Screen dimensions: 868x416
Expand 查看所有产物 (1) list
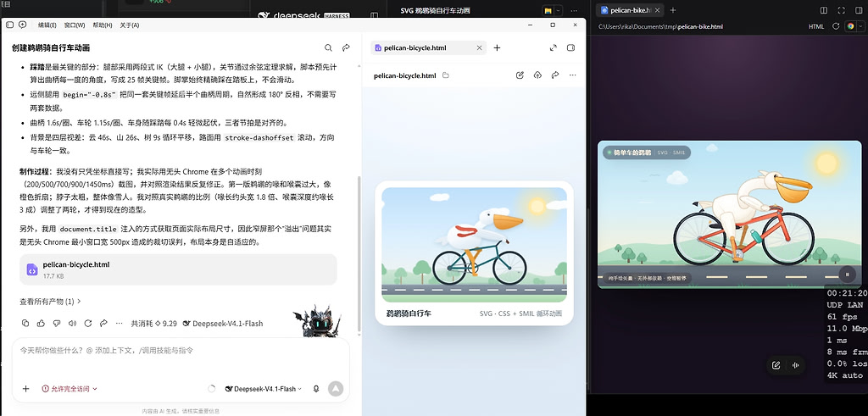(50, 302)
